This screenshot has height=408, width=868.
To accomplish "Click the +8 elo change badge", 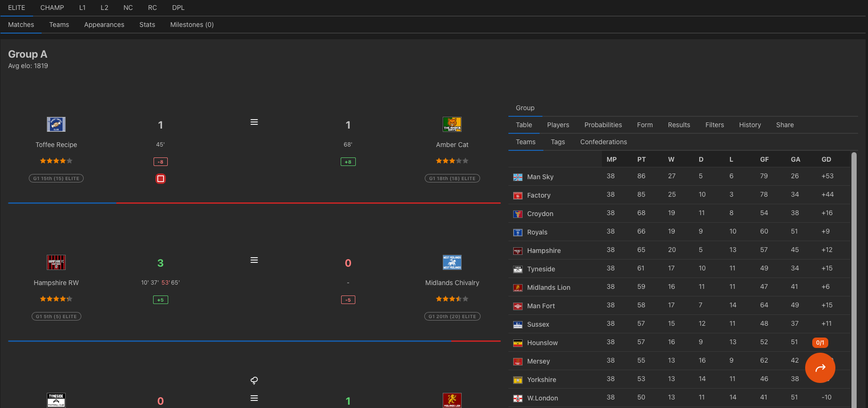I will 348,162.
